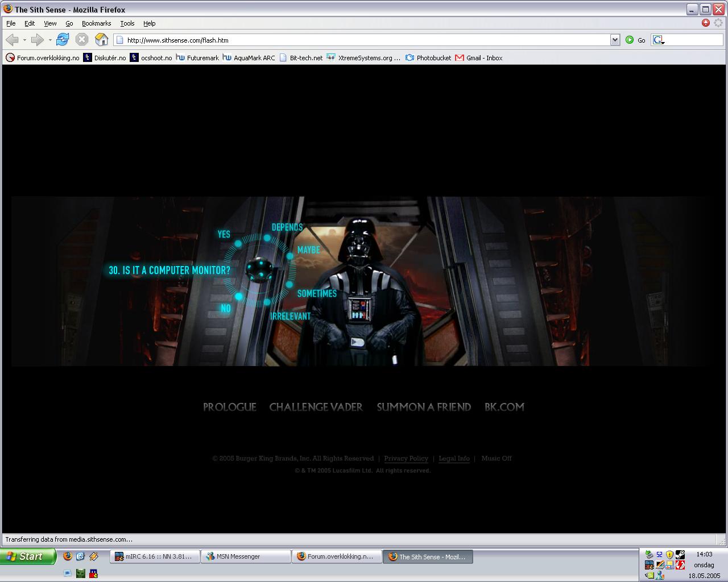Answer IRRELEVANT on the dial
Image resolution: width=728 pixels, height=582 pixels.
pos(290,317)
